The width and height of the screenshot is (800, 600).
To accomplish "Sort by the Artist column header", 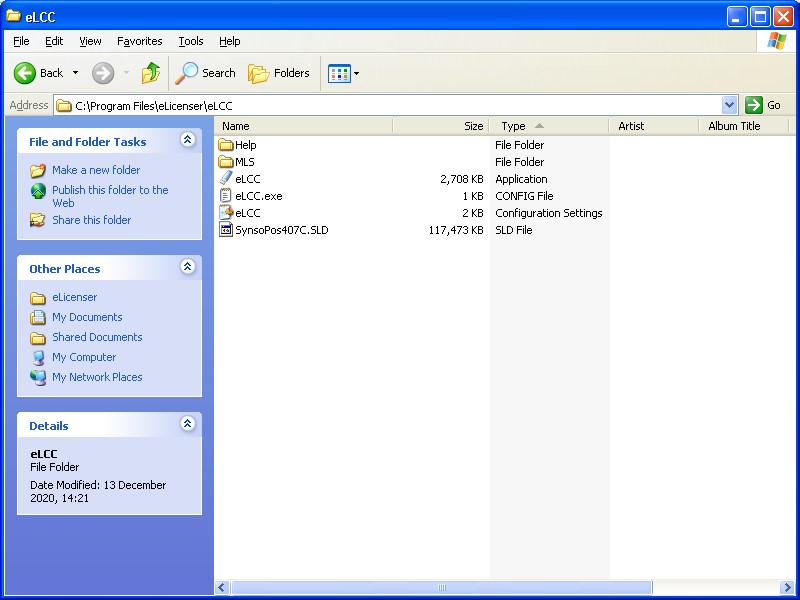I will pos(654,126).
